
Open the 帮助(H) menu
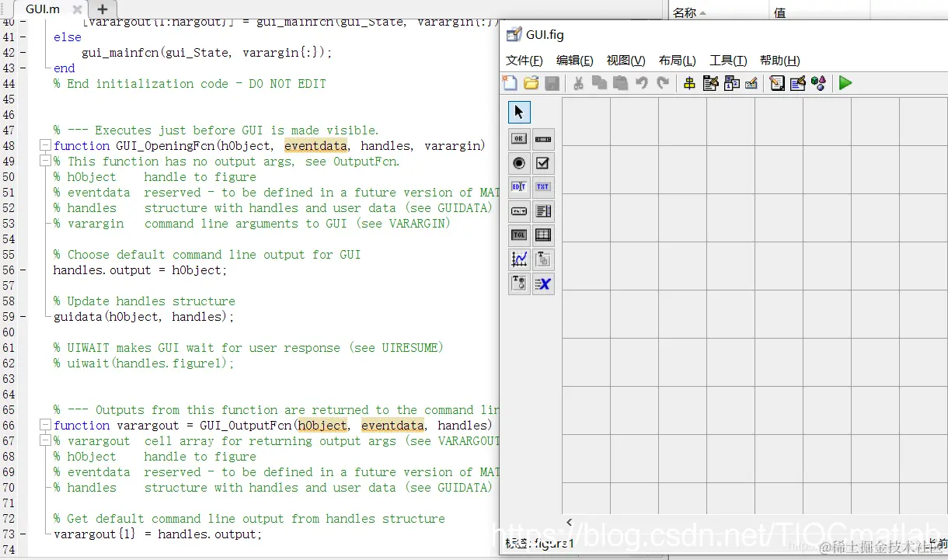(x=780, y=61)
